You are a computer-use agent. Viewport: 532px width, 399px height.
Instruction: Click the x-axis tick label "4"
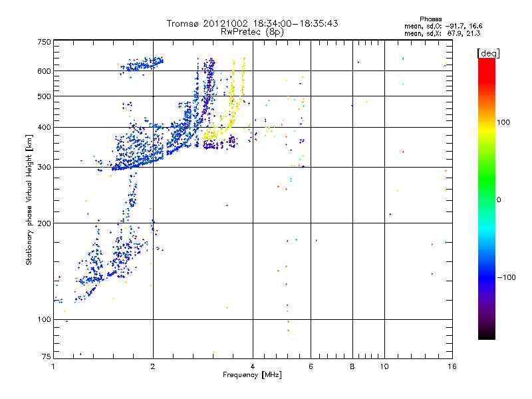[253, 366]
